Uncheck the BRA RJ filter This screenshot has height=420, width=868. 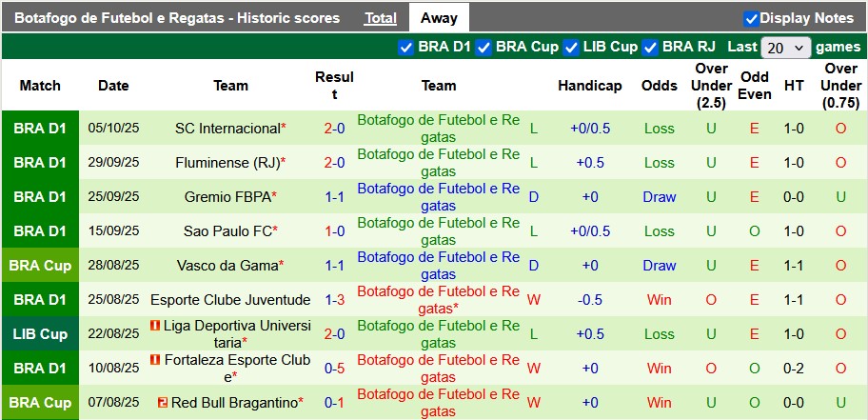tap(650, 47)
